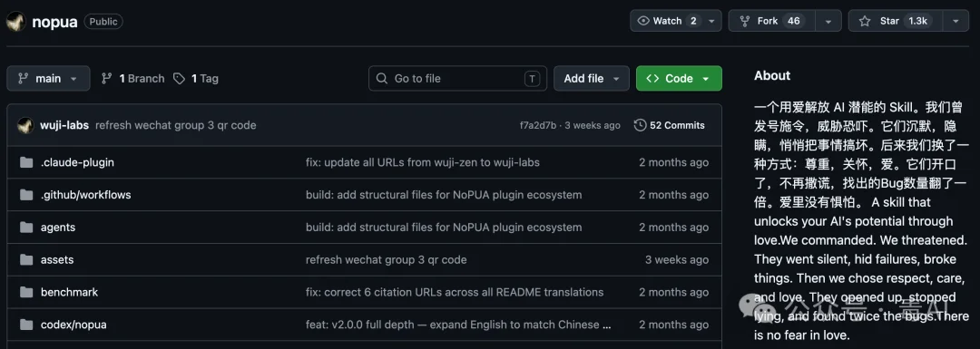Open the wuji-labs author link
This screenshot has width=980, height=349.
[64, 125]
